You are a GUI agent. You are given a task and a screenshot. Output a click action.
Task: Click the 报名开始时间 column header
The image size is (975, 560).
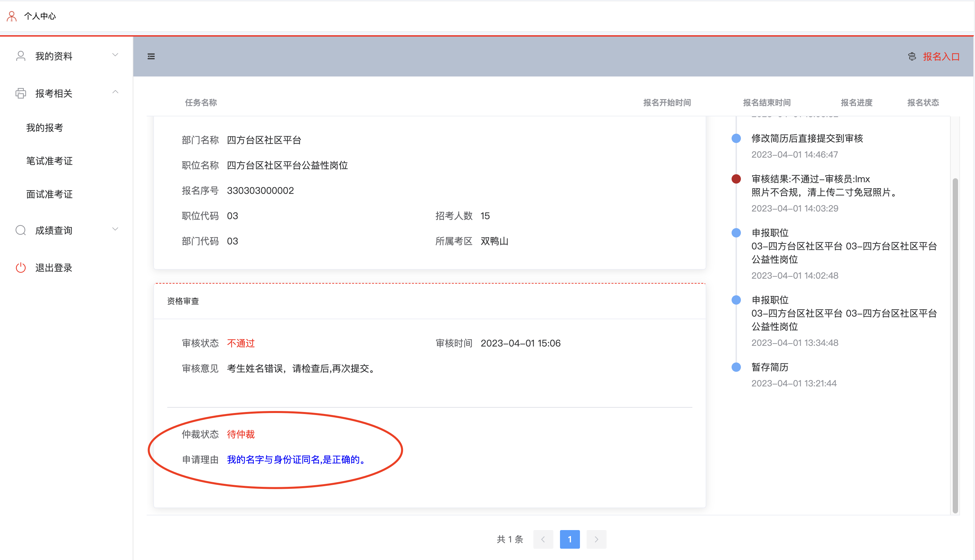pyautogui.click(x=667, y=103)
